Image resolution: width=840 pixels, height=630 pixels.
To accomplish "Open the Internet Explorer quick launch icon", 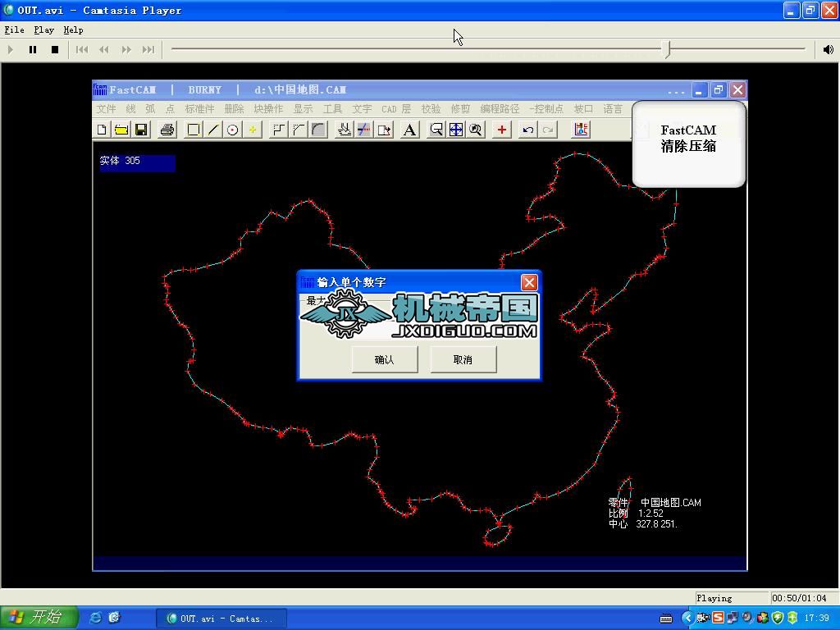I will (x=95, y=618).
